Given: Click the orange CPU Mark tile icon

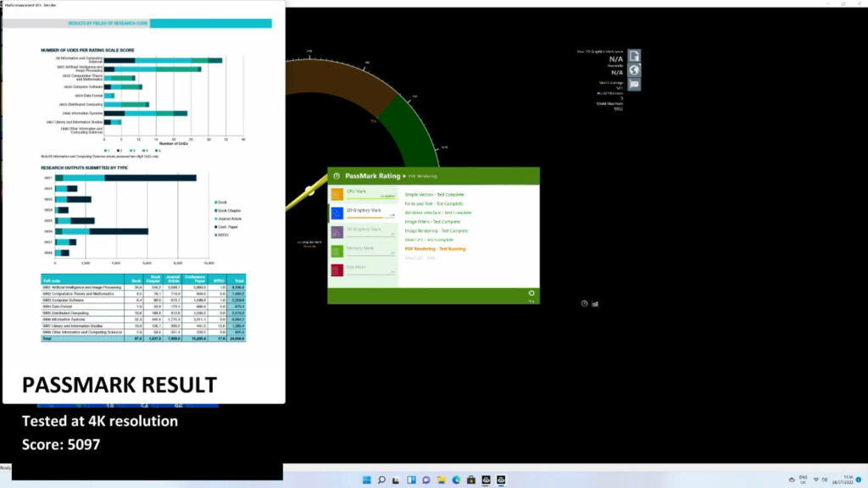Looking at the screenshot, I should pos(337,194).
